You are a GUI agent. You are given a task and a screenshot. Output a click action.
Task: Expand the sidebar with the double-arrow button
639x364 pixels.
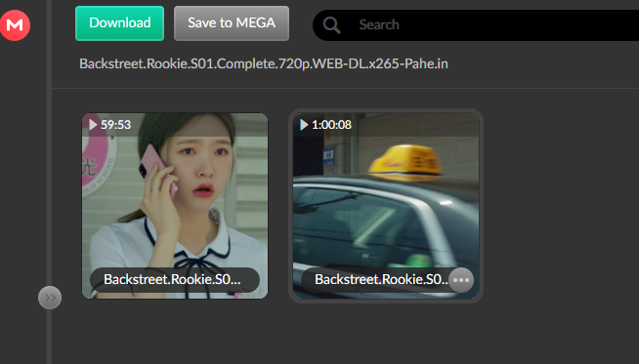(50, 298)
